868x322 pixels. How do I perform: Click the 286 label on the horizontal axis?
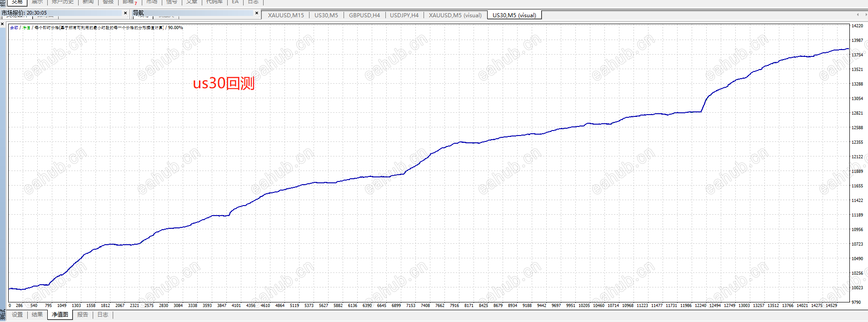pos(19,306)
